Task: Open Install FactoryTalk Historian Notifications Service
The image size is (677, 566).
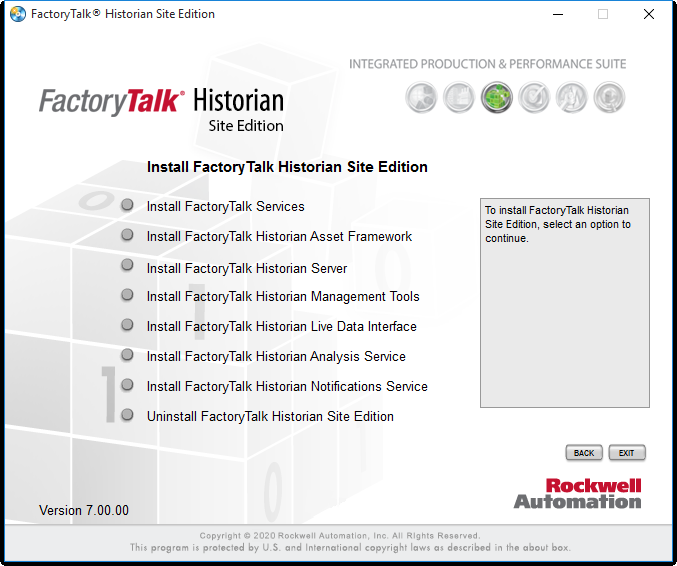Action: coord(287,386)
